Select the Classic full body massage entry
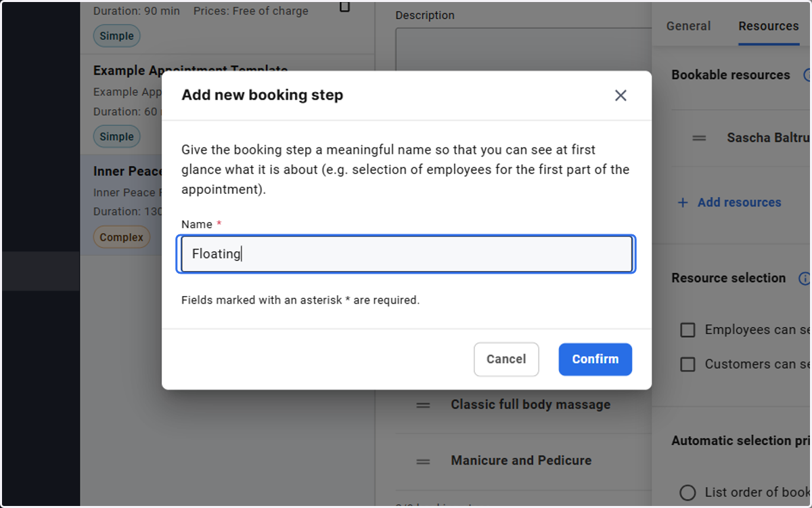The image size is (812, 508). (531, 404)
